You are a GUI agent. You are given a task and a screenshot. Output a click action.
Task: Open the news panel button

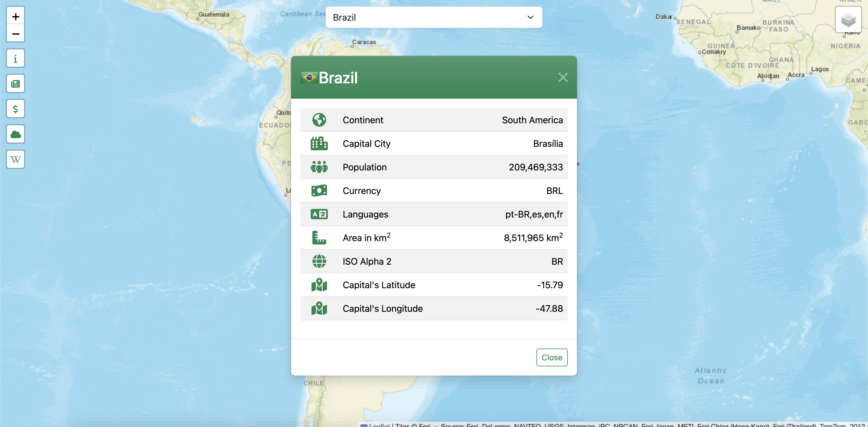15,84
